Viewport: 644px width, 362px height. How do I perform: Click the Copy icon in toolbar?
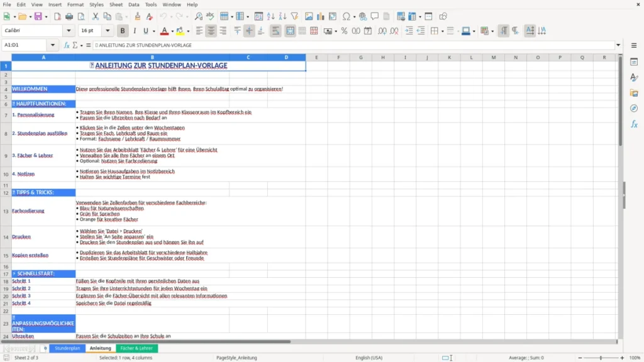coord(107,16)
